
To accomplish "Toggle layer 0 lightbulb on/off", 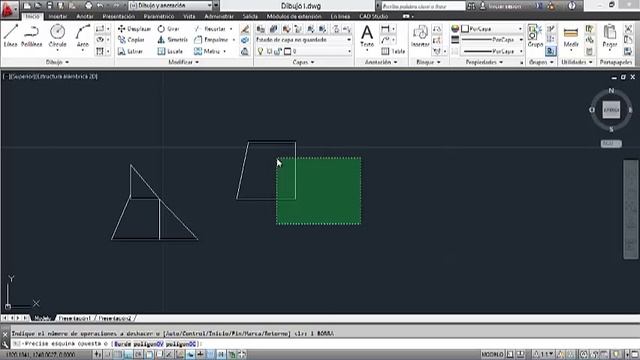I will point(260,51).
